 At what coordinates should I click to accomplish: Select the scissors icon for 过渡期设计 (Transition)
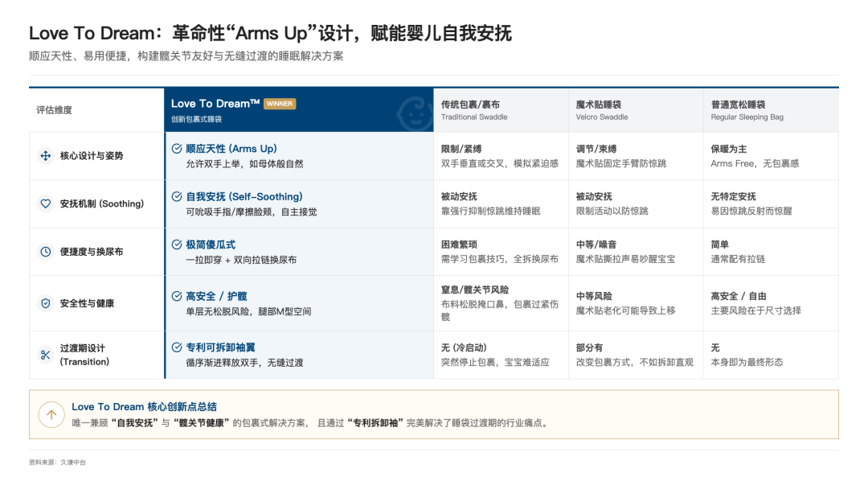(x=45, y=355)
